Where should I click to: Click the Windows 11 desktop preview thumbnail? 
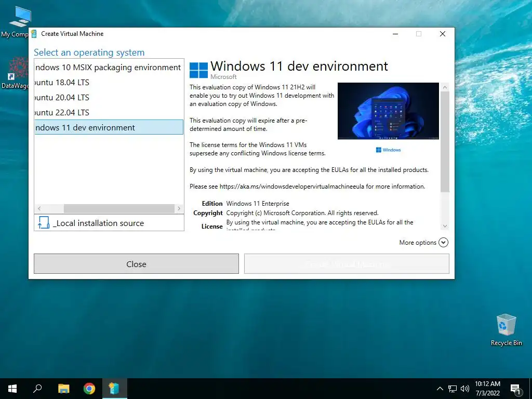[388, 111]
